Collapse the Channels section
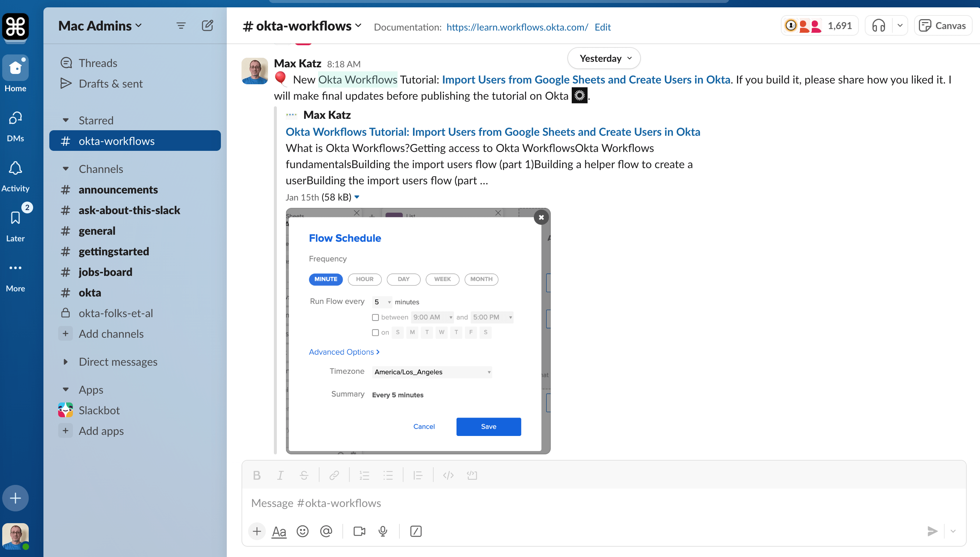Image resolution: width=980 pixels, height=557 pixels. pyautogui.click(x=66, y=169)
